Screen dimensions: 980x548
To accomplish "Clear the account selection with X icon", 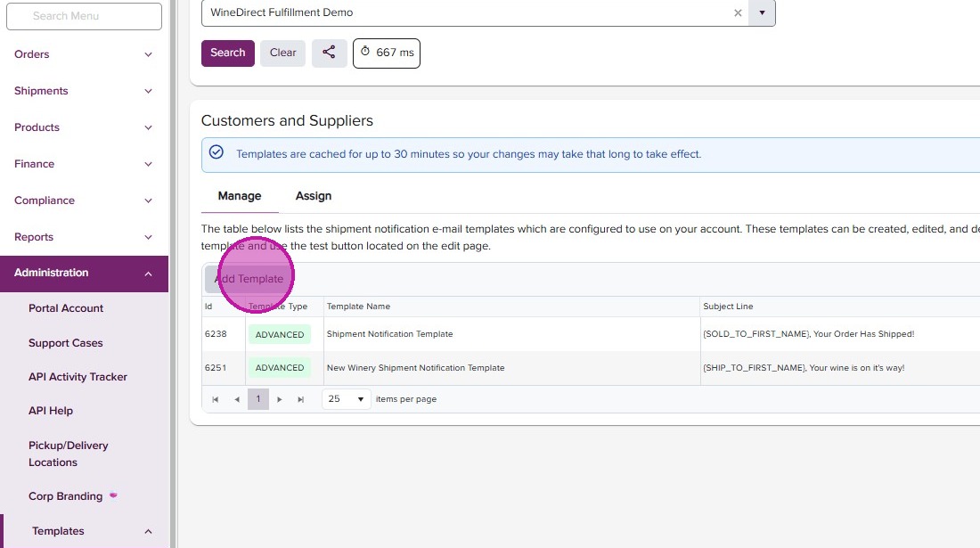I will pos(738,13).
